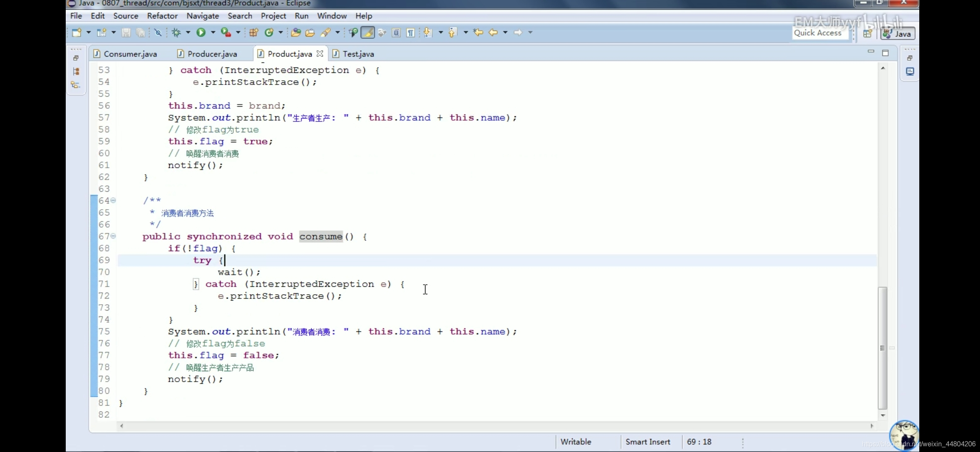Click the Open Perspective icon
This screenshot has width=980, height=452.
point(868,33)
